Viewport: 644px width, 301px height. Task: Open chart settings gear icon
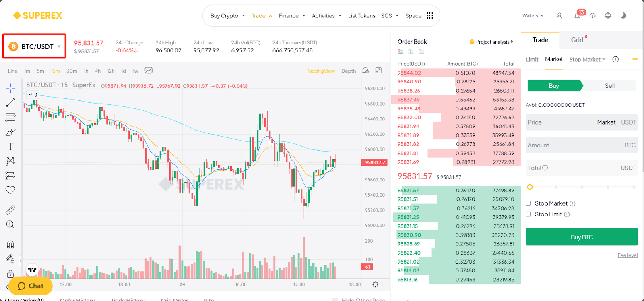coord(375,284)
